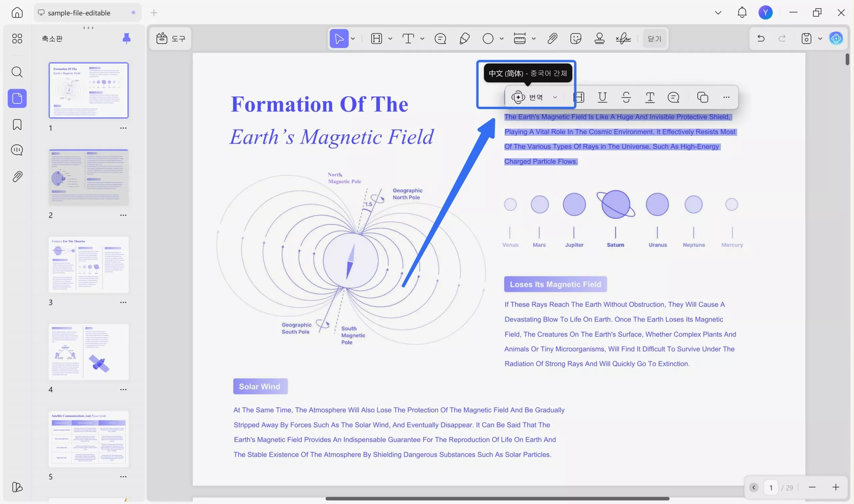
Task: Apply squiggly underline to selected text
Action: tap(650, 97)
